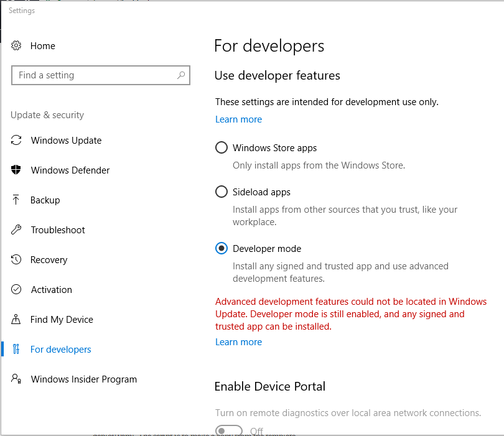Click the Windows Update sync icon
504x436 pixels.
[17, 141]
